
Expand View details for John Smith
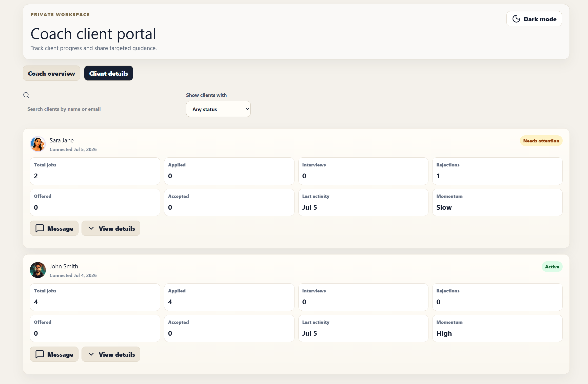pyautogui.click(x=111, y=354)
